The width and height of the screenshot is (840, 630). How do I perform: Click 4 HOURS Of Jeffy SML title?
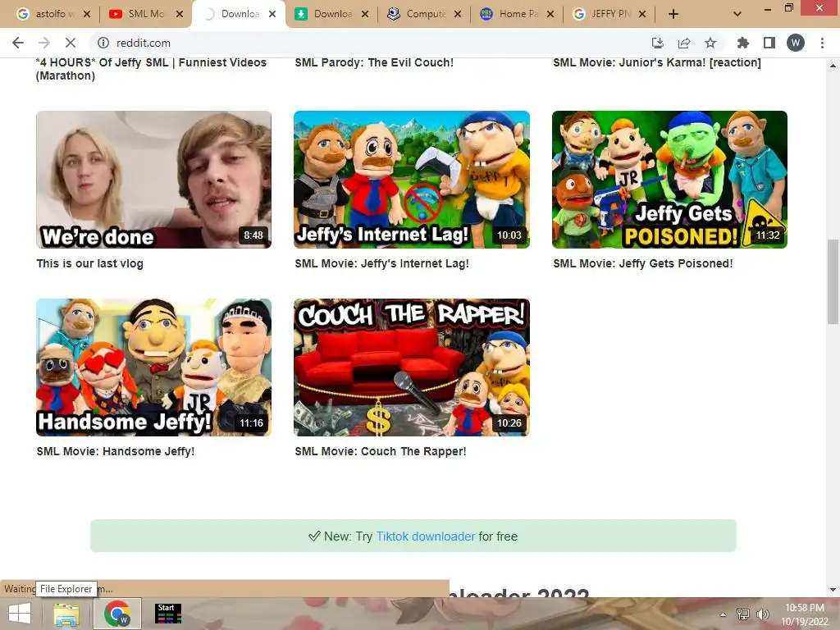tap(151, 69)
